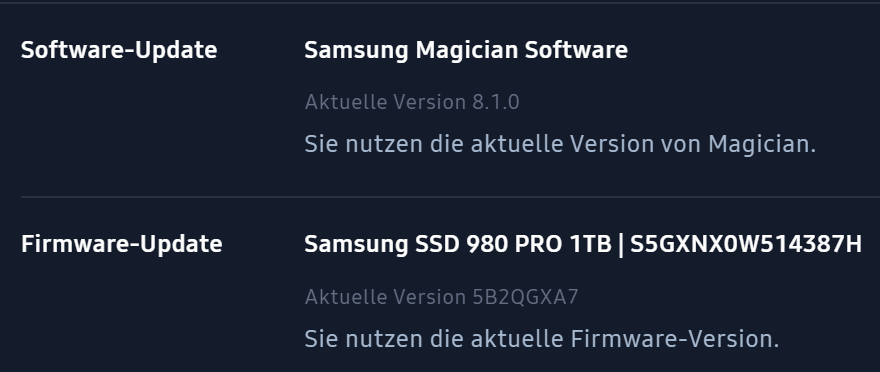Click the top border line above Software-Update

[x=440, y=3]
